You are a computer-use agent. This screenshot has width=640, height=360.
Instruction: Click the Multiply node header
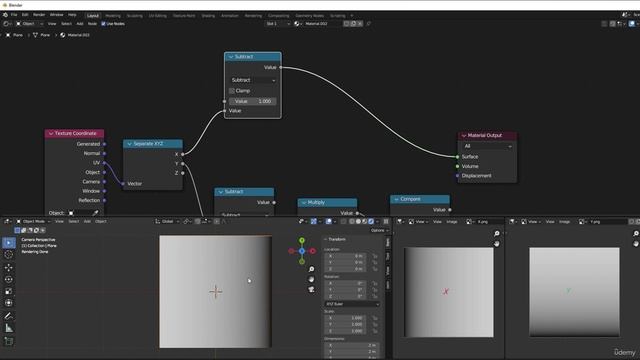coord(327,202)
